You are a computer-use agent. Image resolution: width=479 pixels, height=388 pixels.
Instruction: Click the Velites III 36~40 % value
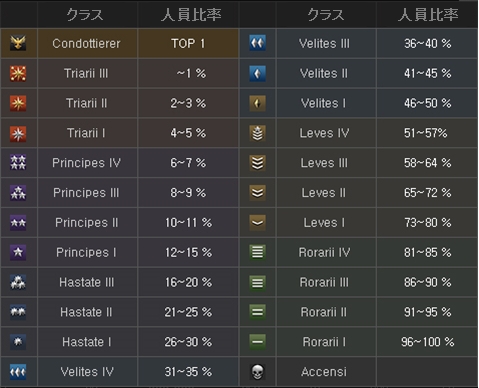click(428, 43)
